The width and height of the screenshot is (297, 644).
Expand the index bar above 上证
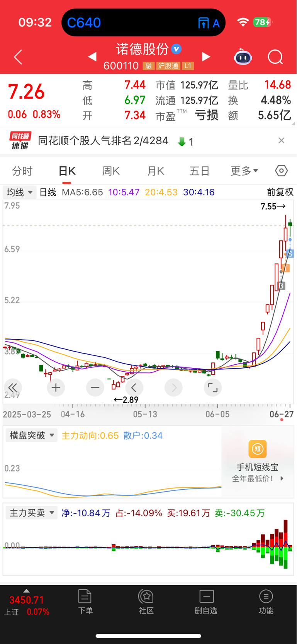(x=26, y=591)
